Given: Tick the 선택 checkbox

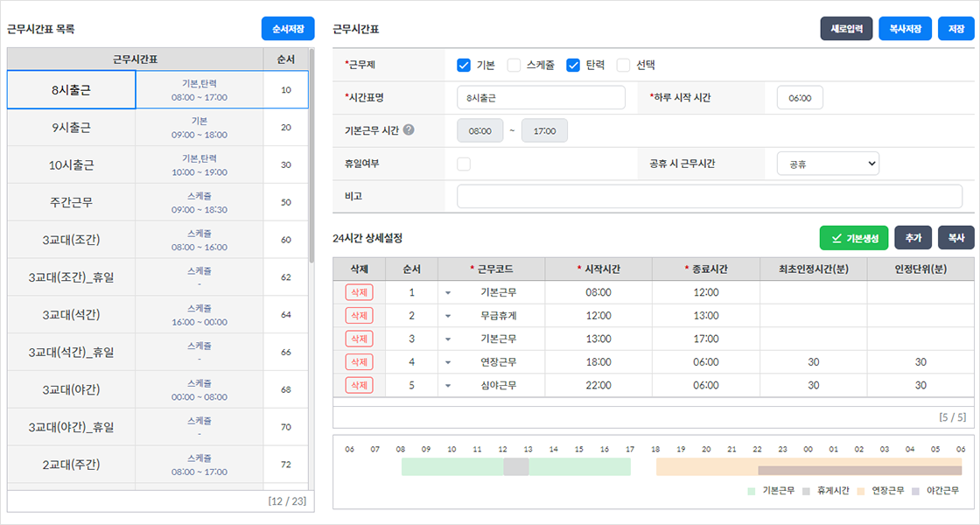Looking at the screenshot, I should pos(623,65).
